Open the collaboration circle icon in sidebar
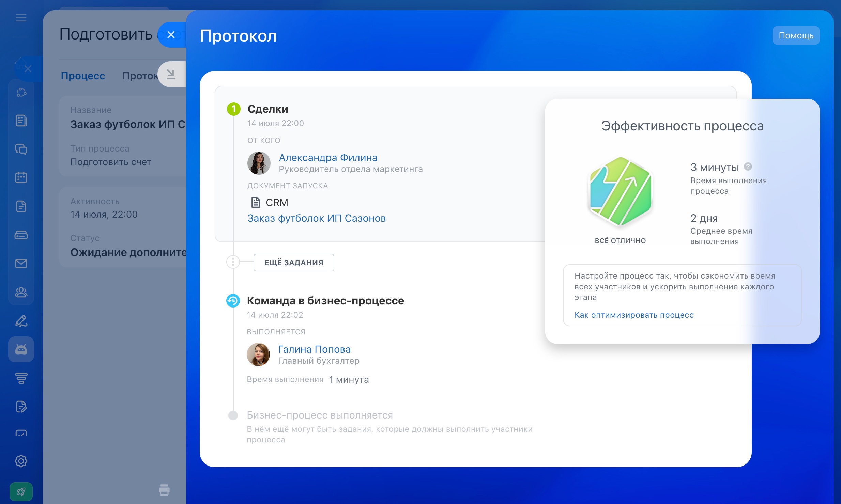 coord(21,92)
